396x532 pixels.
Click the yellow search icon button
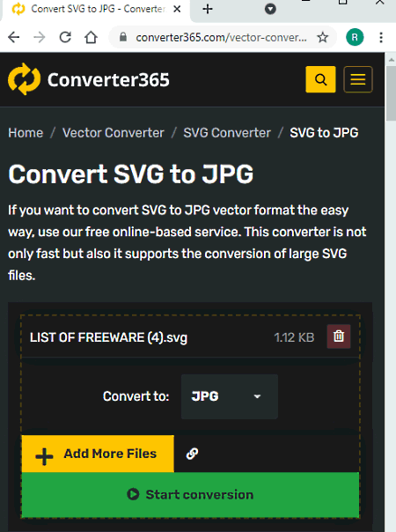pos(320,79)
